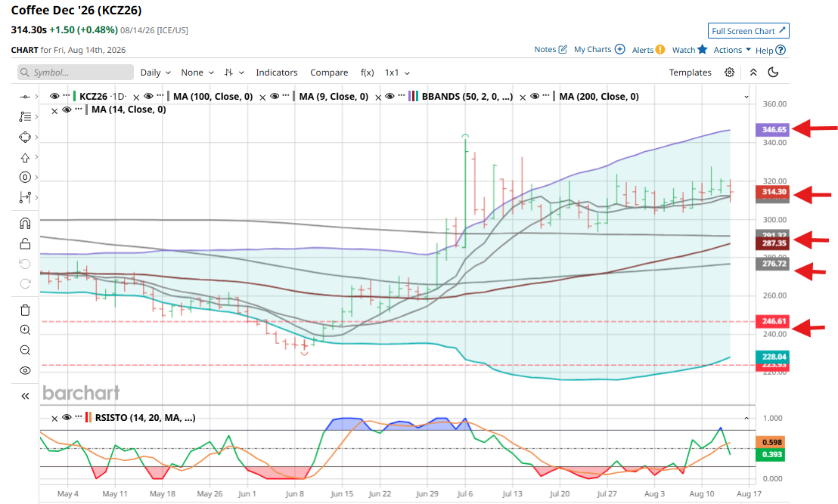This screenshot has height=504, width=838.
Task: Open the None dropdown
Action: [x=197, y=73]
